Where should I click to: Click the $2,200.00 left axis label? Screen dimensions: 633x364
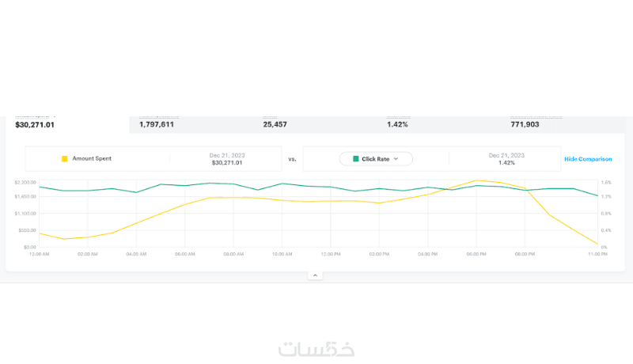tap(25, 183)
